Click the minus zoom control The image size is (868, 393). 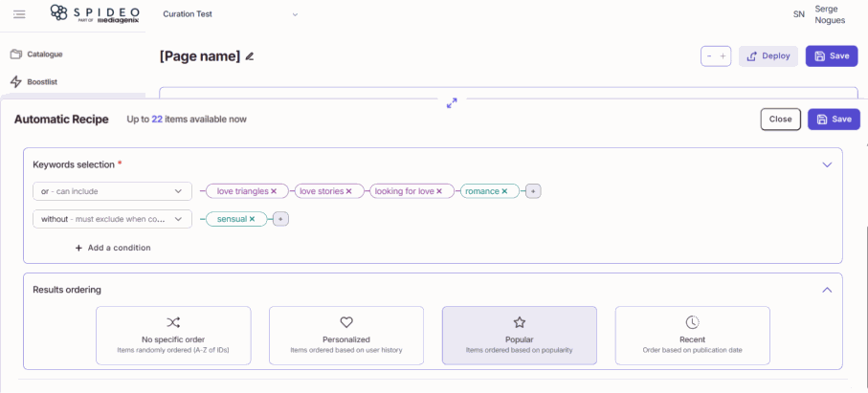[709, 56]
